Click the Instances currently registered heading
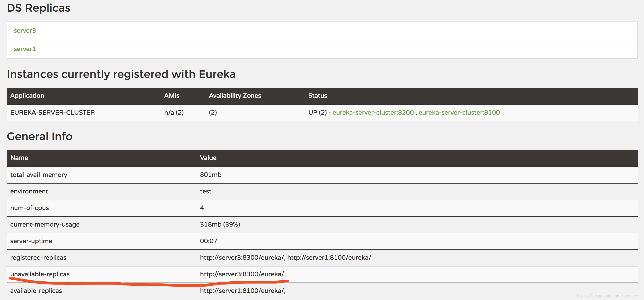This screenshot has width=644, height=300. pyautogui.click(x=121, y=74)
